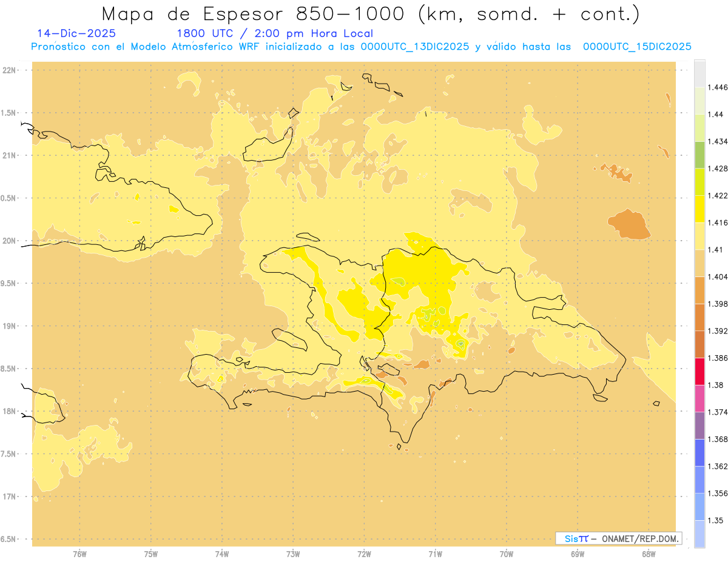Screen dimensions: 728x562
Task: Select the date label '14-Dic-2025'
Action: 76,34
